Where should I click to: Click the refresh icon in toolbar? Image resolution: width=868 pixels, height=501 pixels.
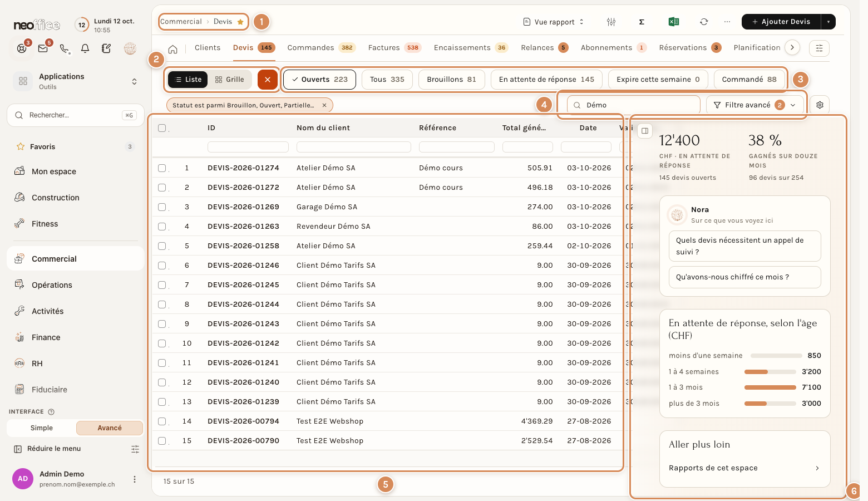point(704,22)
